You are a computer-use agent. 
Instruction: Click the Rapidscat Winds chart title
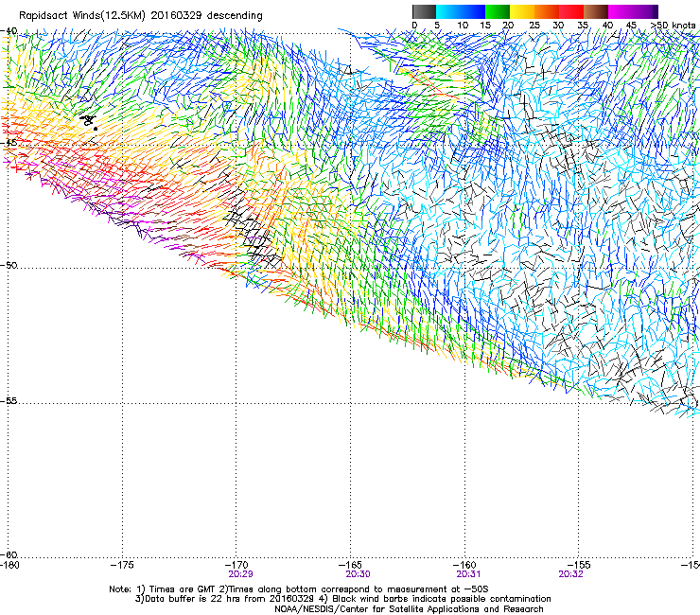(141, 15)
